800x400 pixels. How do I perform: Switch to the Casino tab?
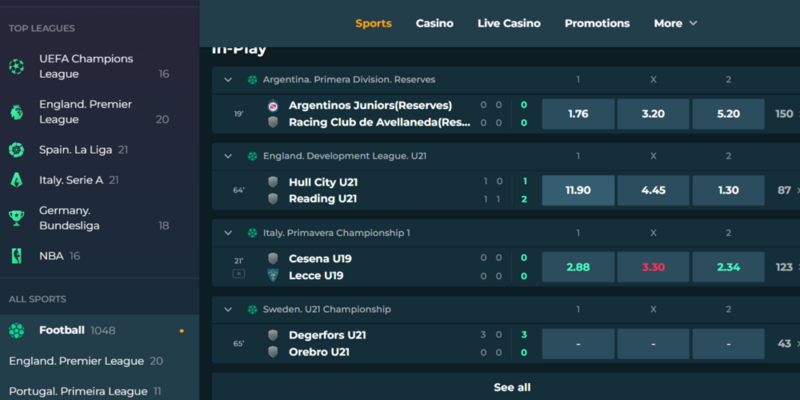click(435, 23)
